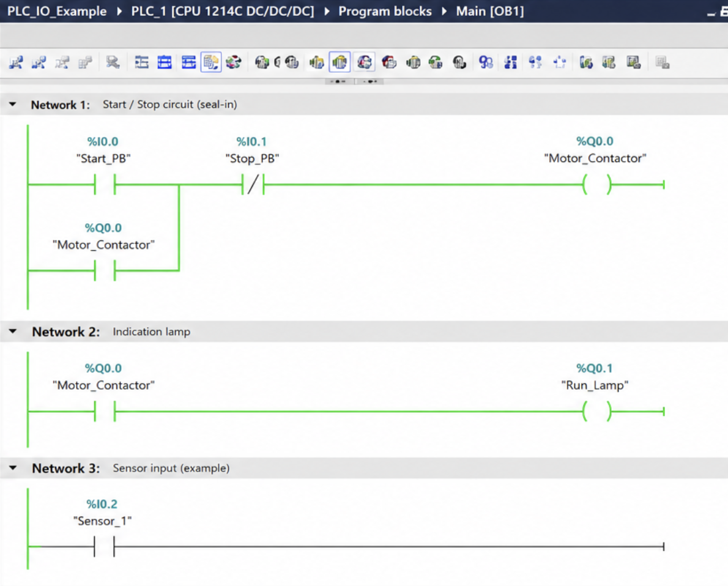The height and width of the screenshot is (586, 728).
Task: Click the "Motor_Contactor" tag name above the Network 1 coil
Action: click(x=595, y=158)
